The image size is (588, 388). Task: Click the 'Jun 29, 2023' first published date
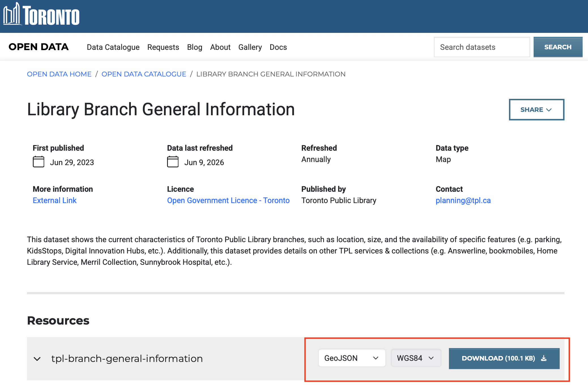pyautogui.click(x=72, y=162)
